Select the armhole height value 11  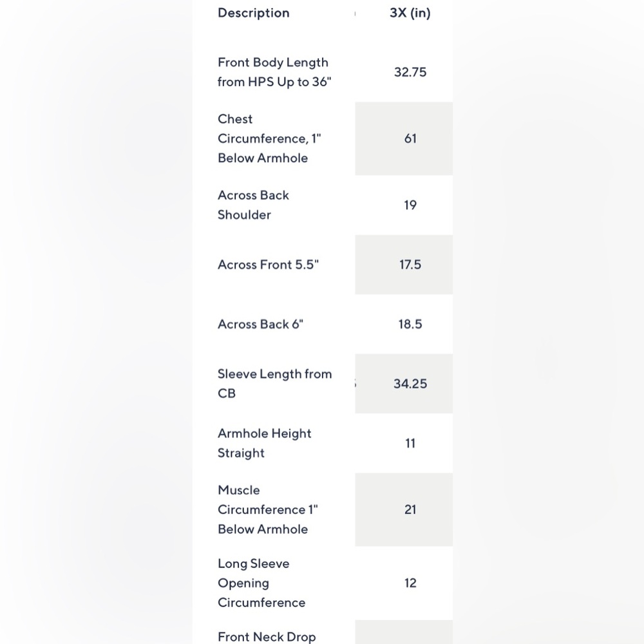tap(410, 443)
